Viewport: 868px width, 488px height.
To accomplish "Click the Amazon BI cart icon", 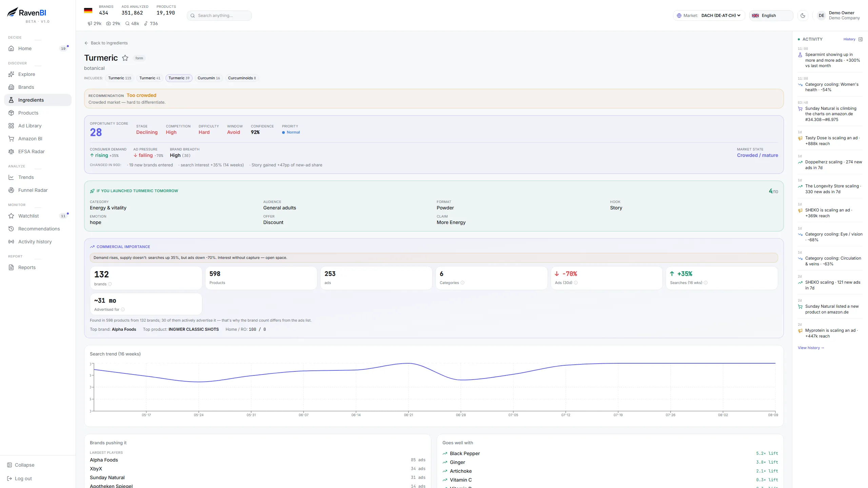I will tap(11, 139).
